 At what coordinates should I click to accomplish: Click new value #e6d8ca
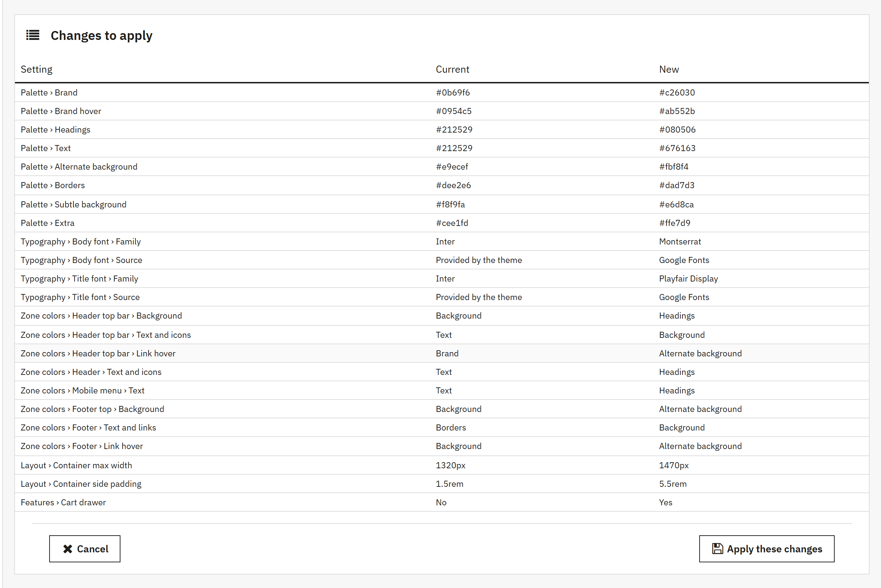(x=676, y=205)
